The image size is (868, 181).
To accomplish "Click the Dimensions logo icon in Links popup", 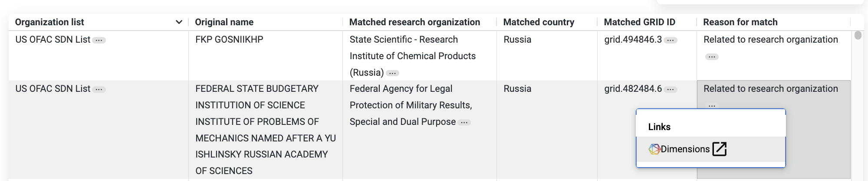I will coord(654,149).
